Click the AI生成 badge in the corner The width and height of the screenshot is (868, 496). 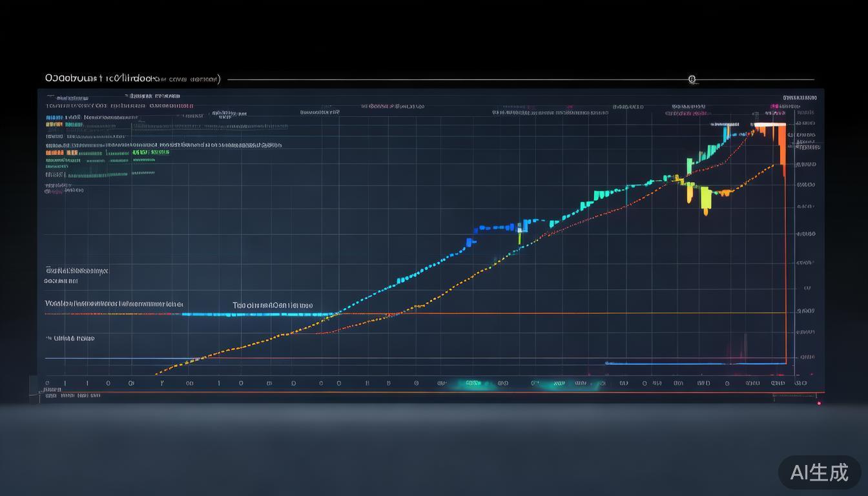point(819,472)
